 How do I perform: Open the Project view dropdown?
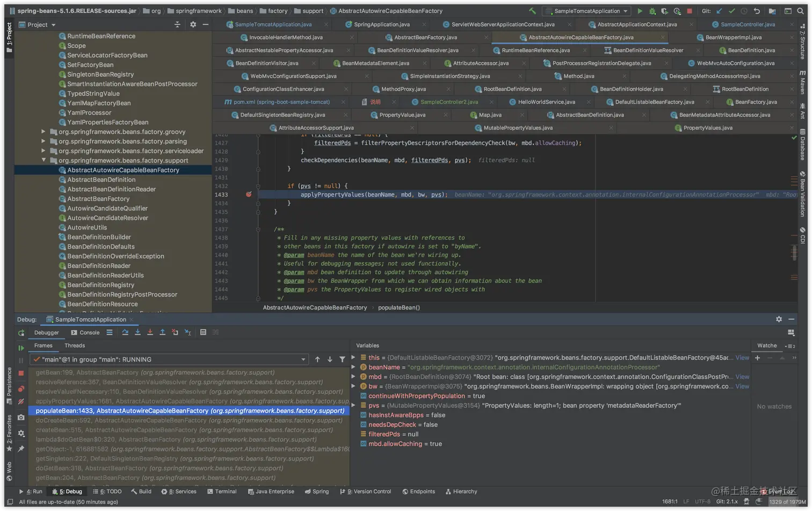tap(37, 25)
